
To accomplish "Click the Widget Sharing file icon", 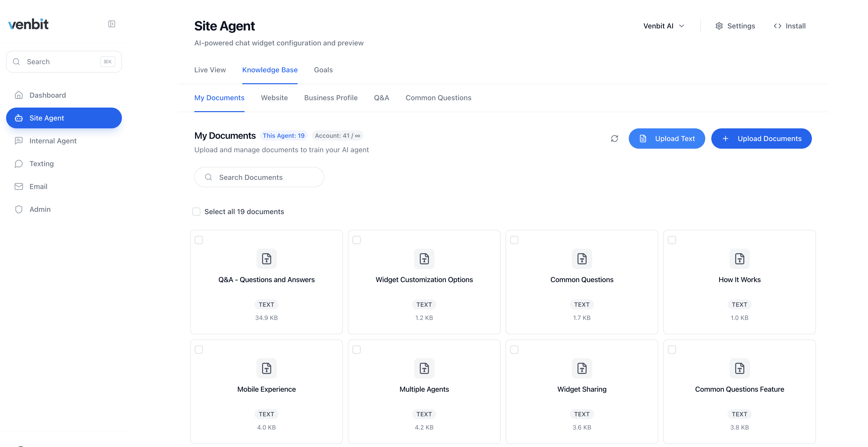I will click(x=582, y=368).
